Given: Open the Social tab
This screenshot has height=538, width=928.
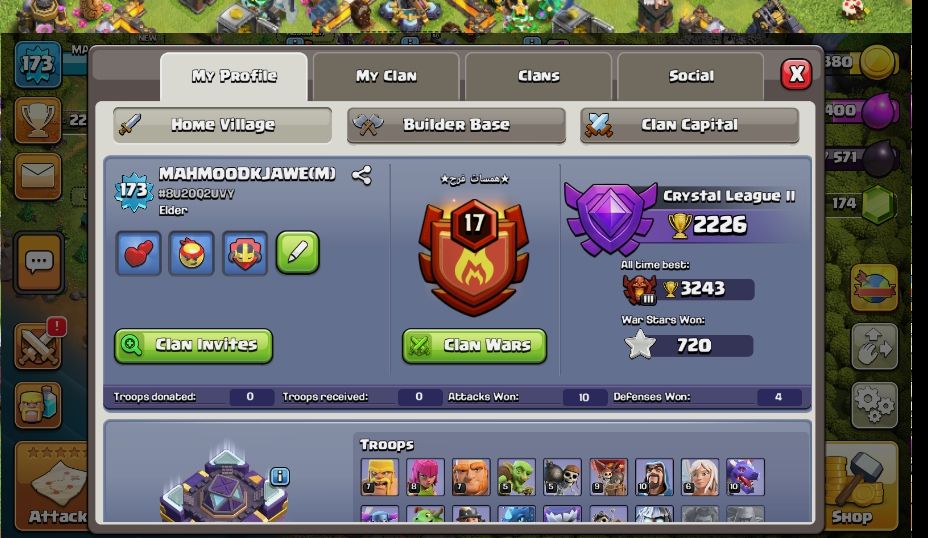Looking at the screenshot, I should (x=691, y=76).
